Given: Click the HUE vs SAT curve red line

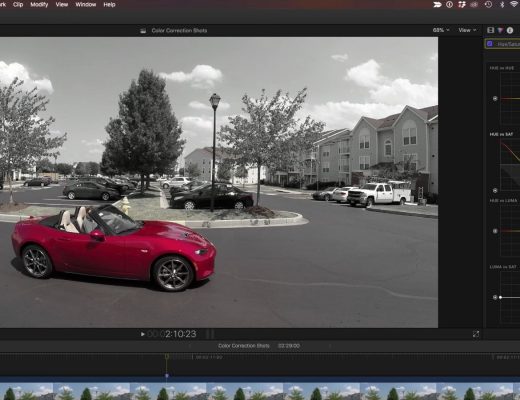Looking at the screenshot, I should pos(511,151).
